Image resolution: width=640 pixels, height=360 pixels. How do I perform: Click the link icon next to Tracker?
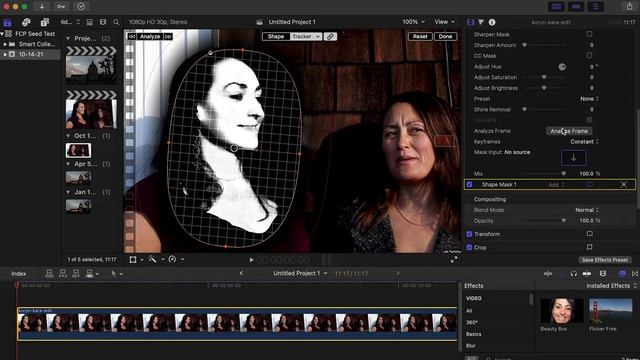click(330, 36)
